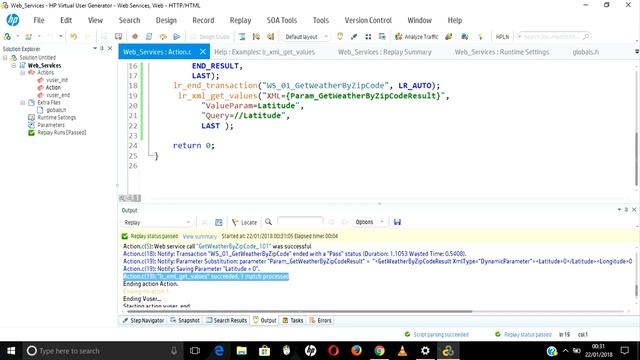Viewport: 640px width, 360px height.
Task: Switch to Web_Services : Replay Summary tab
Action: tap(384, 52)
